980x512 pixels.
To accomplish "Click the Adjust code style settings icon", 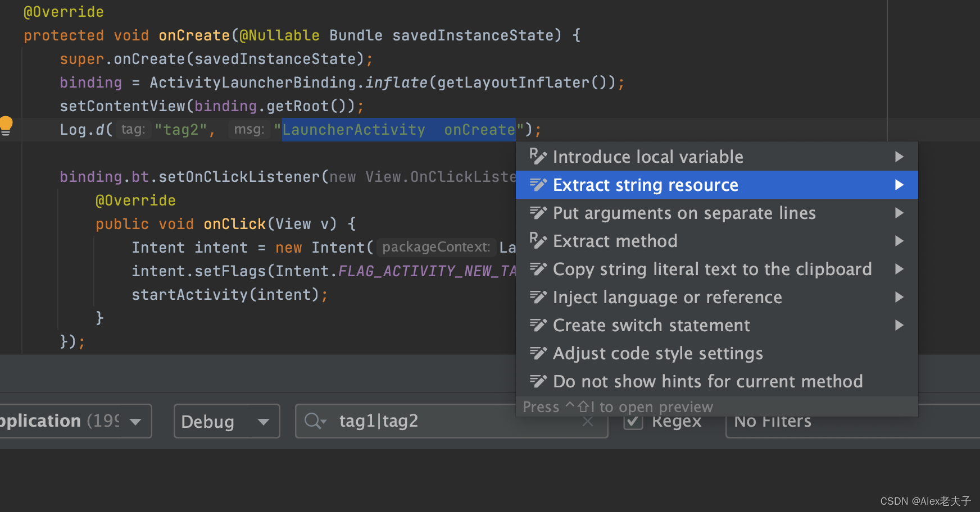I will tap(538, 353).
